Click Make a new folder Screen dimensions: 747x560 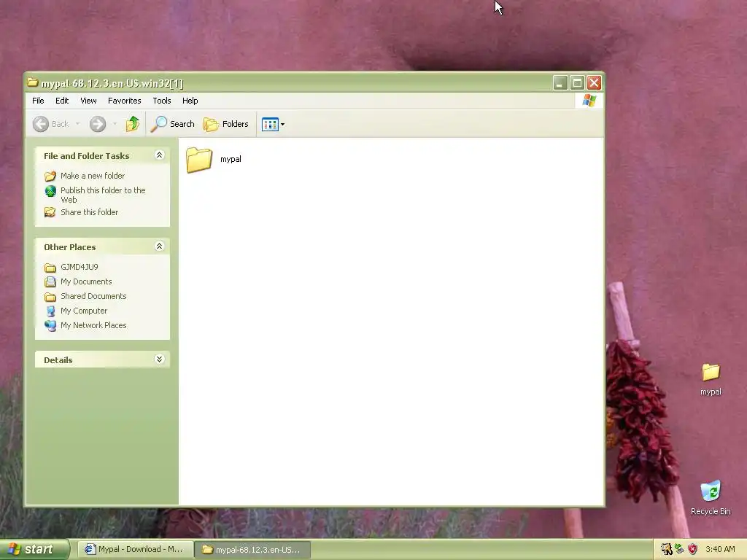93,176
